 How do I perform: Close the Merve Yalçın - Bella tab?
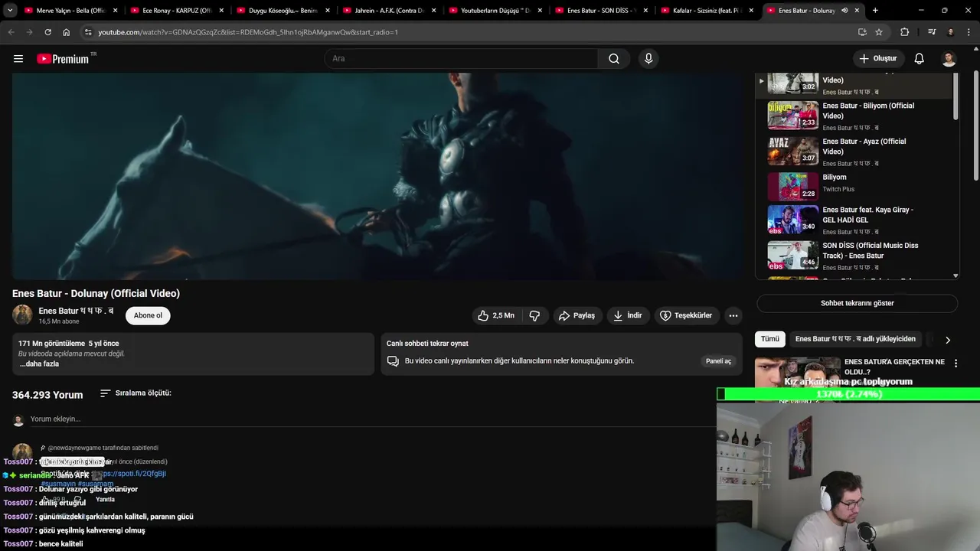(116, 11)
